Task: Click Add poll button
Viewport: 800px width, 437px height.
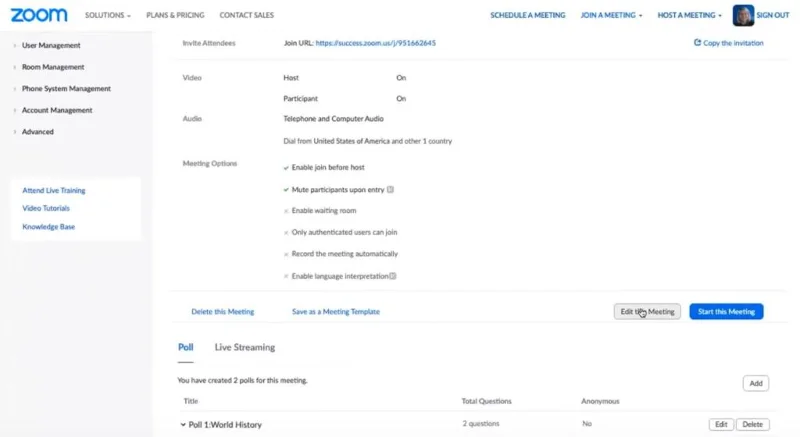Action: pos(756,383)
